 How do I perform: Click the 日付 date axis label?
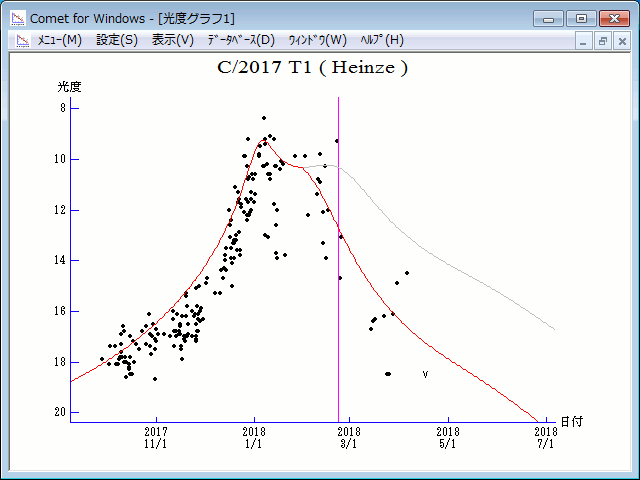coord(571,421)
